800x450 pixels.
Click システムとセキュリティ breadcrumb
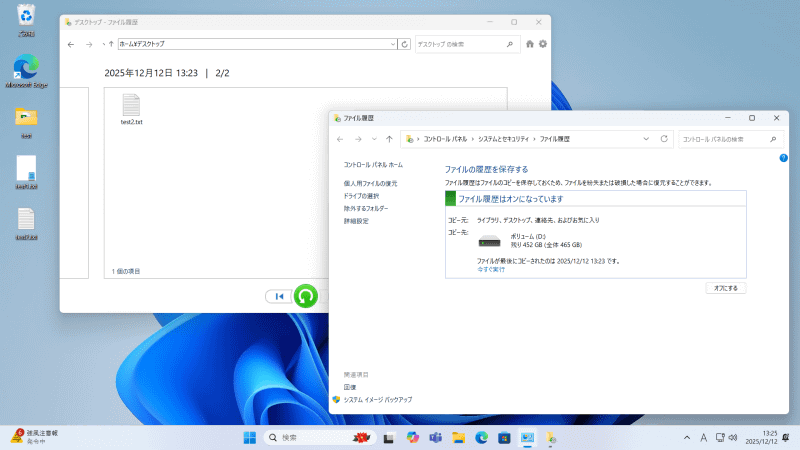(x=503, y=139)
